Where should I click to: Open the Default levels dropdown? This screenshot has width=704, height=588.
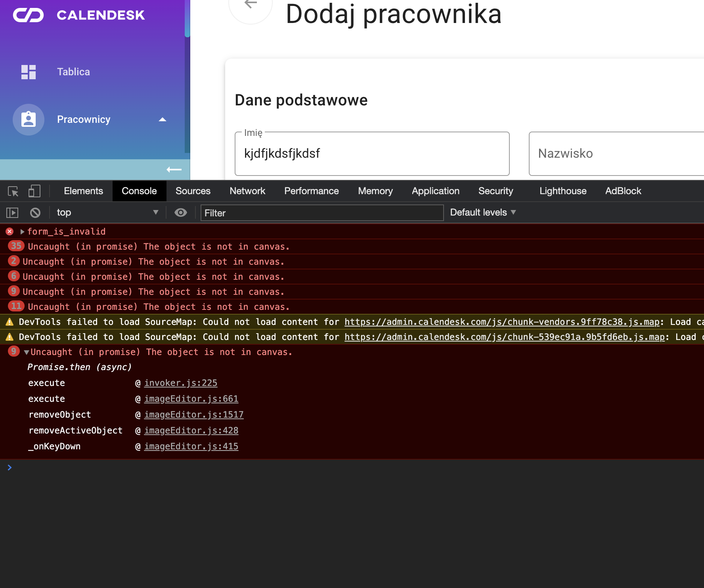[482, 212]
